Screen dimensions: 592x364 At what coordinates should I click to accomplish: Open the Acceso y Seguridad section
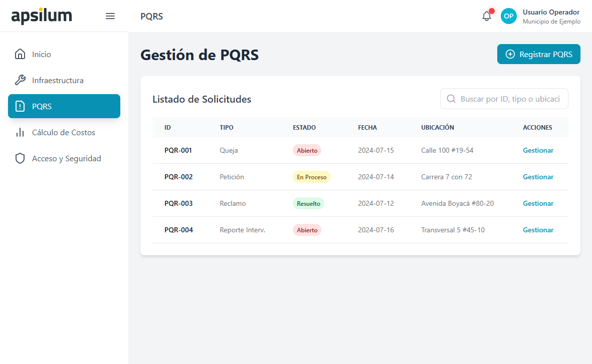(66, 158)
